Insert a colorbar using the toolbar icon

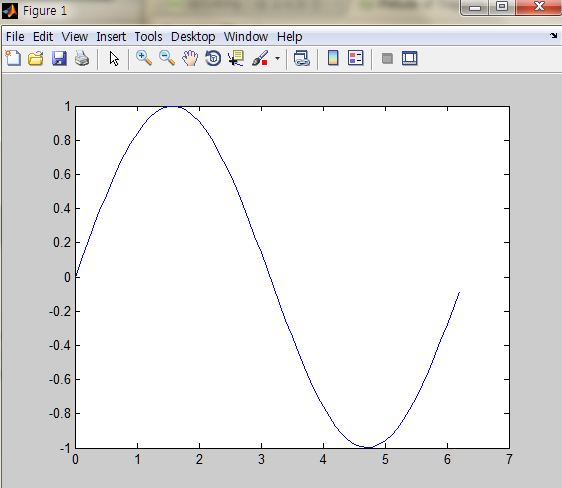click(333, 58)
